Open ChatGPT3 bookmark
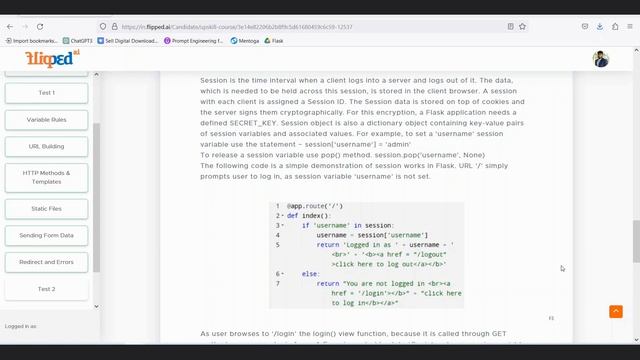 pos(78,41)
